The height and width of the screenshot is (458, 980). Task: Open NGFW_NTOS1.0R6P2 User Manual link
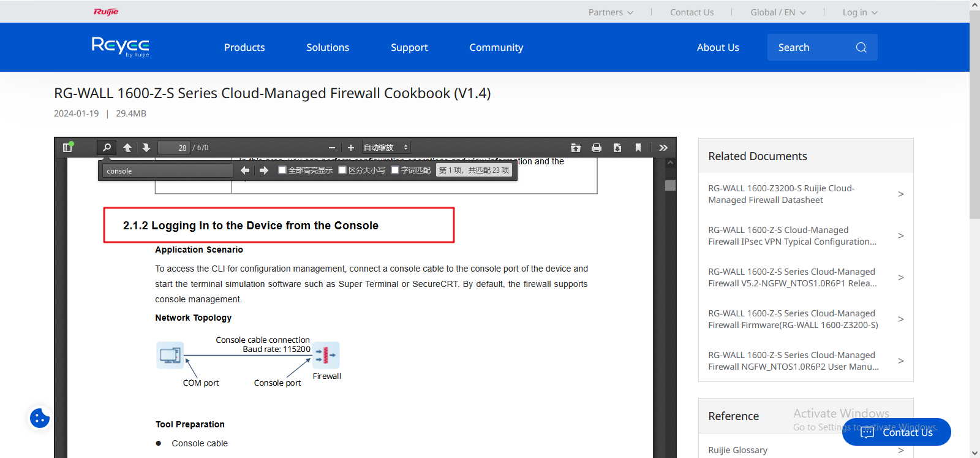click(x=793, y=361)
